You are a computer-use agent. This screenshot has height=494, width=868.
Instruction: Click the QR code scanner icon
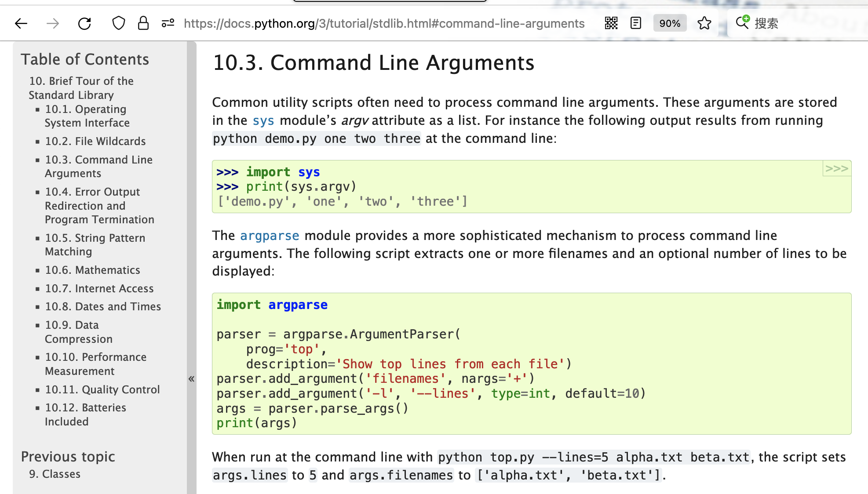coord(612,24)
